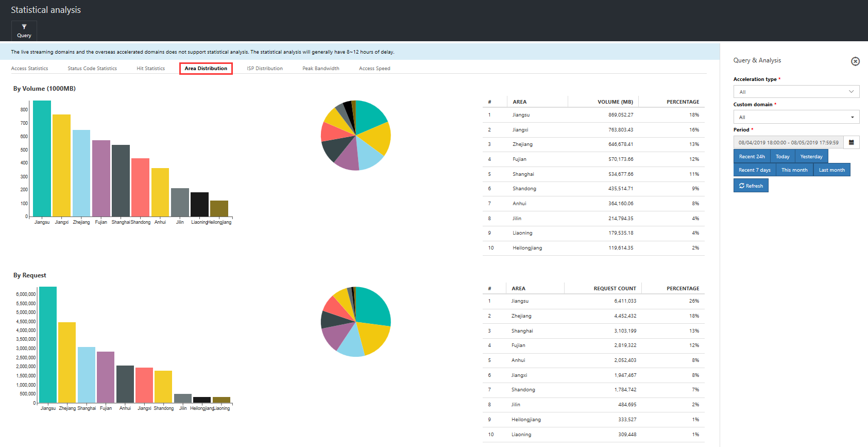Click the teal slice of By Request pie
868x447 pixels.
(372, 305)
